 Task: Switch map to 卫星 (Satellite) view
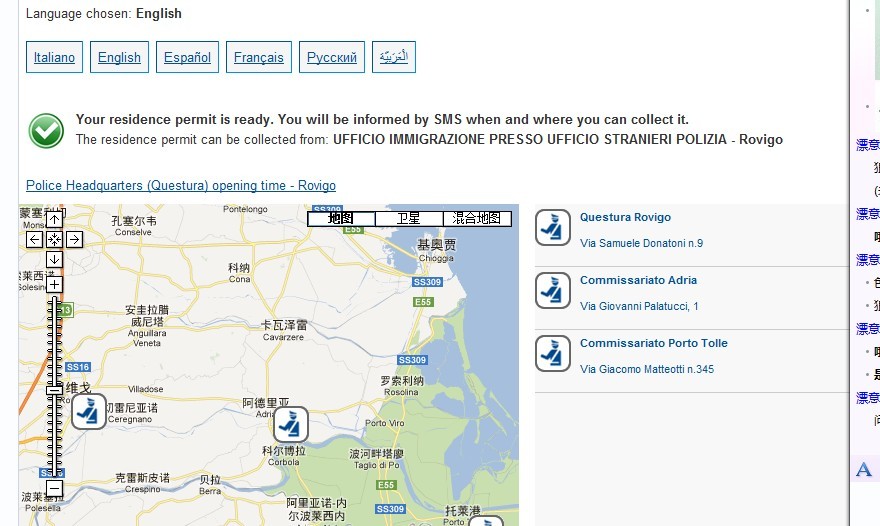[409, 218]
